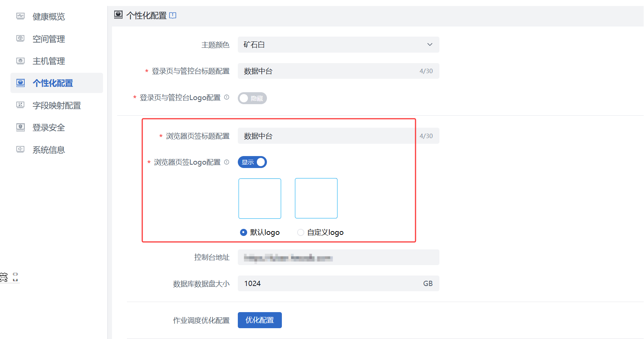
Task: Disable the 显示 toggle for browser tab logo
Action: coord(252,162)
